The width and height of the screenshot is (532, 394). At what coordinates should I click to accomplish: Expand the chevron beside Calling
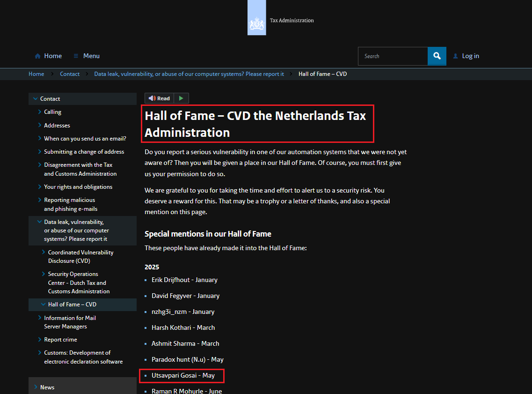40,112
